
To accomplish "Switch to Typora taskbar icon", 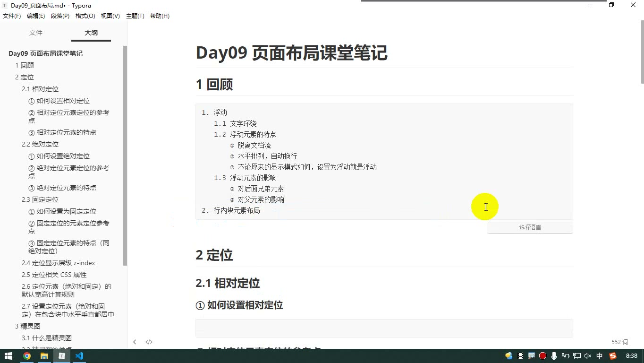I will coord(61,356).
